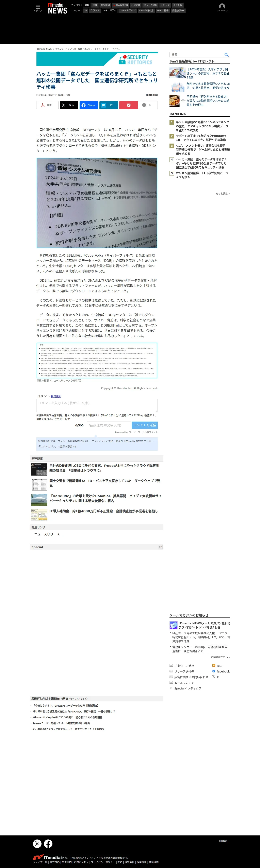The image size is (260, 868).
Task: Open the news release excerpt image
Action: pyautogui.click(x=97, y=361)
